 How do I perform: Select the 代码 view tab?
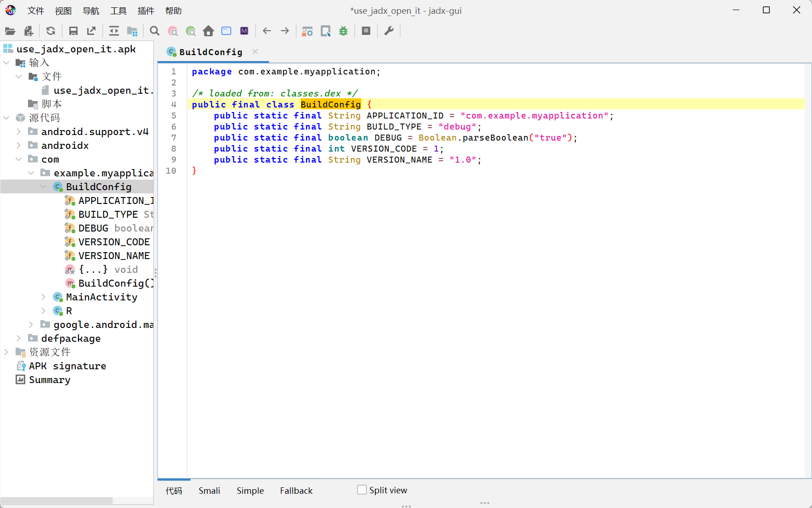(174, 491)
